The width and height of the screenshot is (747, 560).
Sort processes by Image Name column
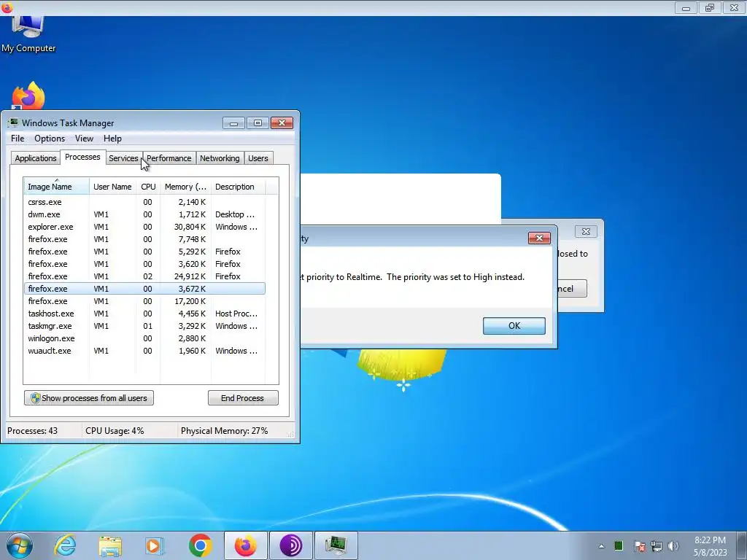click(56, 187)
